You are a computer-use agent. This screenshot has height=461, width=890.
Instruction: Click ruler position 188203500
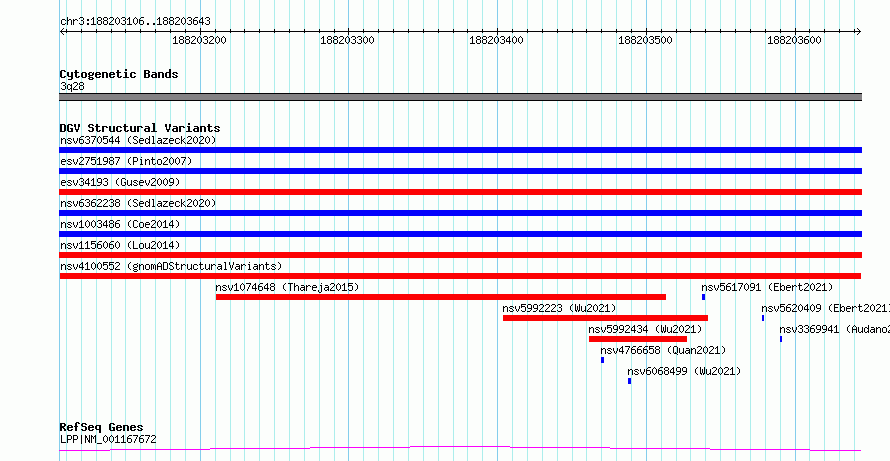[x=645, y=40]
